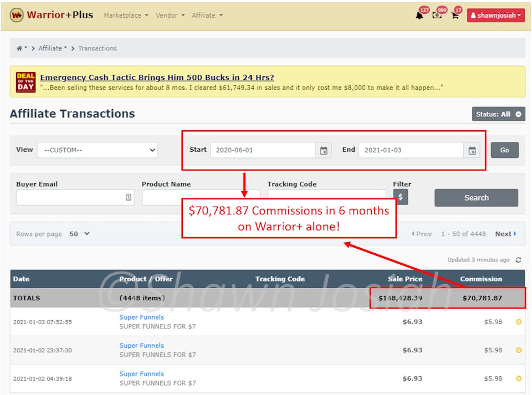Click the Date column header
This screenshot has height=395, width=532.
tap(21, 279)
